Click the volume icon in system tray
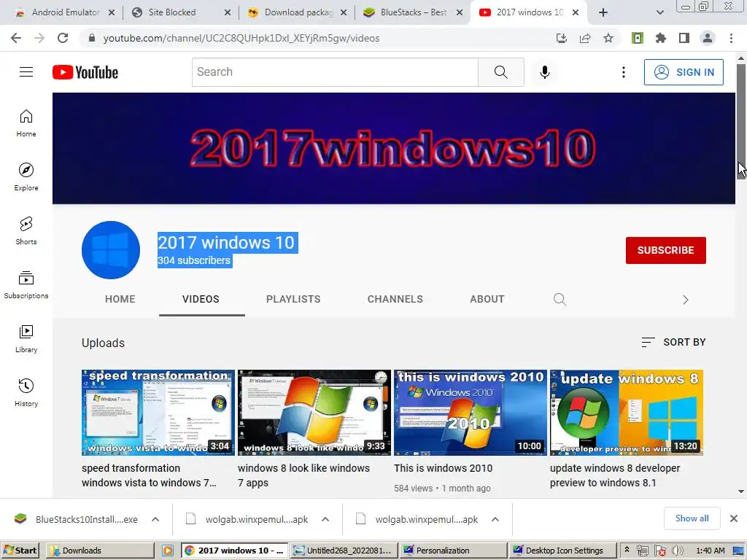Screen dimensions: 747x560 pos(677,551)
